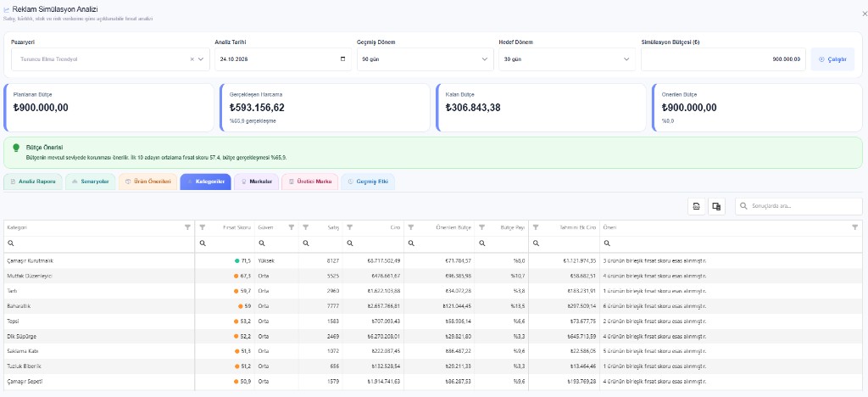The image size is (868, 397).
Task: Clear selected Pazaryeri with the x icon
Action: [x=192, y=59]
